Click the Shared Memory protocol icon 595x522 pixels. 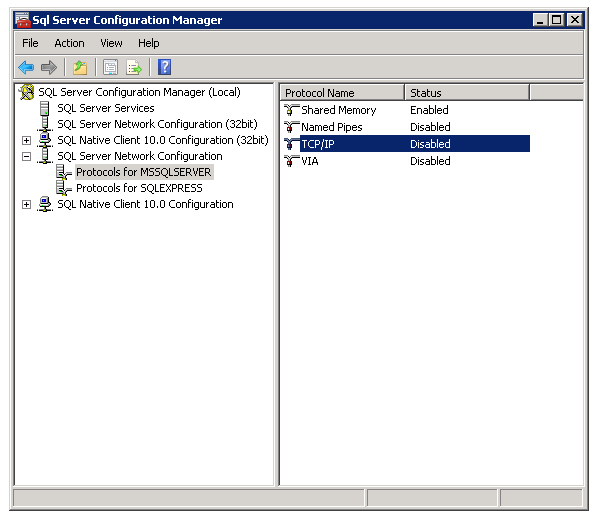[291, 110]
